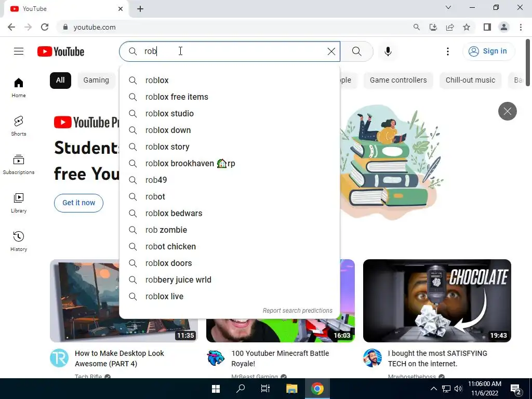532x399 pixels.
Task: Choose suggestion robbery juice wrld
Action: tap(230, 280)
